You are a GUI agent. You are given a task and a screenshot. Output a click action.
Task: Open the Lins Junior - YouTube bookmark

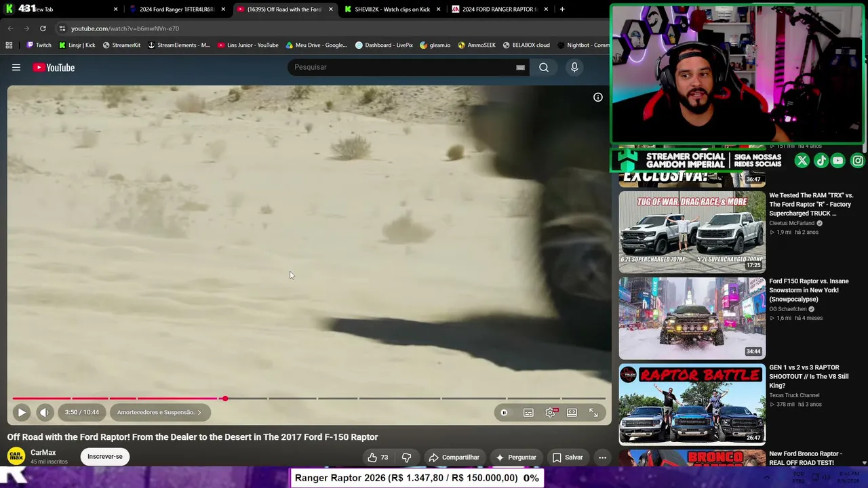click(248, 45)
